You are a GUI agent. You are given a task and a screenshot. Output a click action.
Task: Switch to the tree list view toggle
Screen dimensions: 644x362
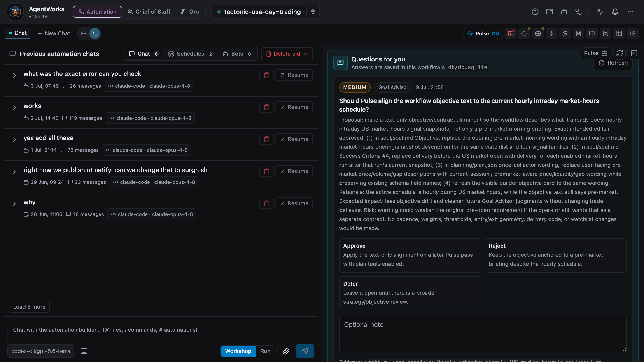[84, 33]
